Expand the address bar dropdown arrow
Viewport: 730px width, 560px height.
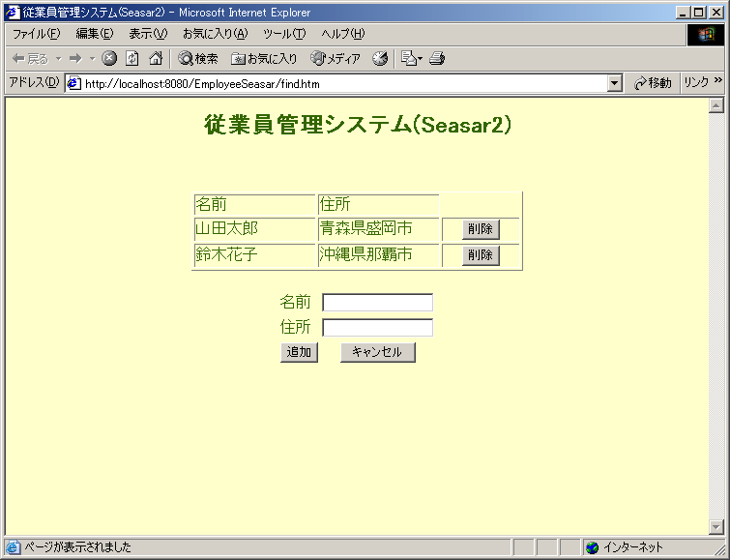click(x=615, y=84)
